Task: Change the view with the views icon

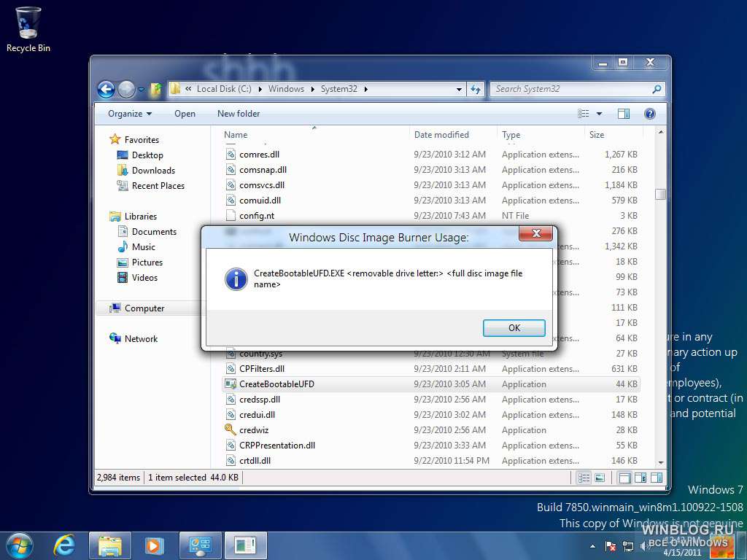Action: pos(584,113)
